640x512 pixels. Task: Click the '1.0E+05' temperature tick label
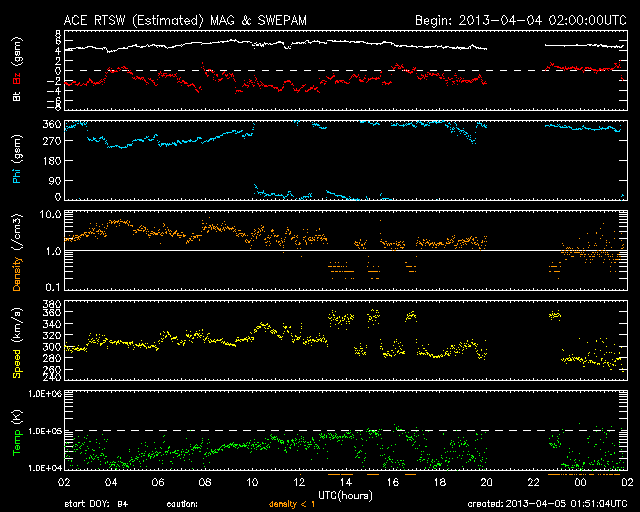coord(45,431)
